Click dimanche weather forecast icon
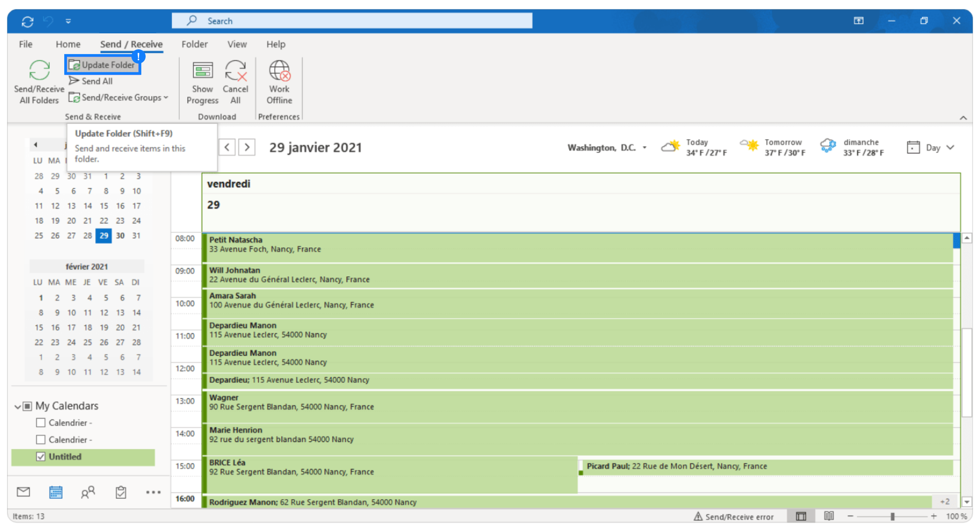980x531 pixels. [x=828, y=145]
